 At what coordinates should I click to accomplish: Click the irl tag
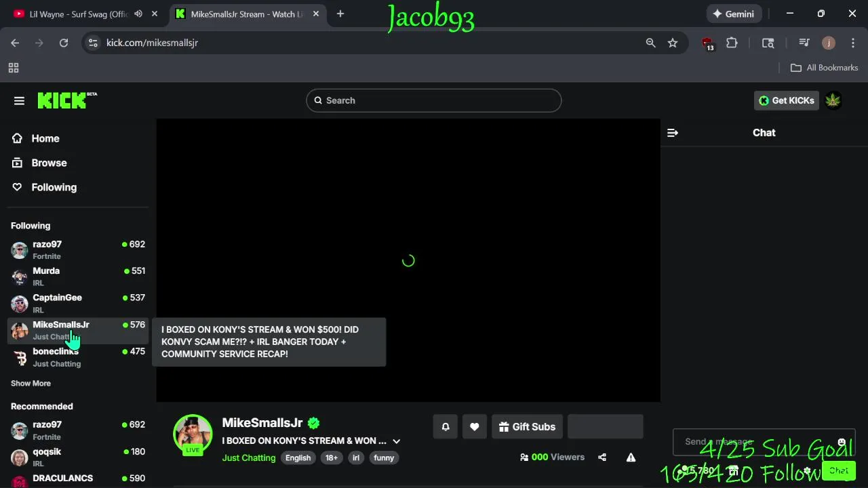click(x=355, y=457)
